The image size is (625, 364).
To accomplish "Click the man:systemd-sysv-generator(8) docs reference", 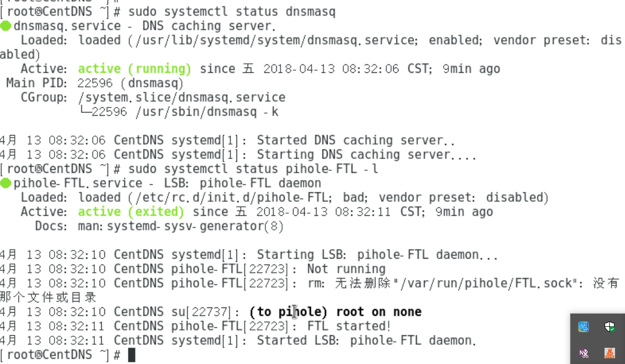I will coord(180,226).
